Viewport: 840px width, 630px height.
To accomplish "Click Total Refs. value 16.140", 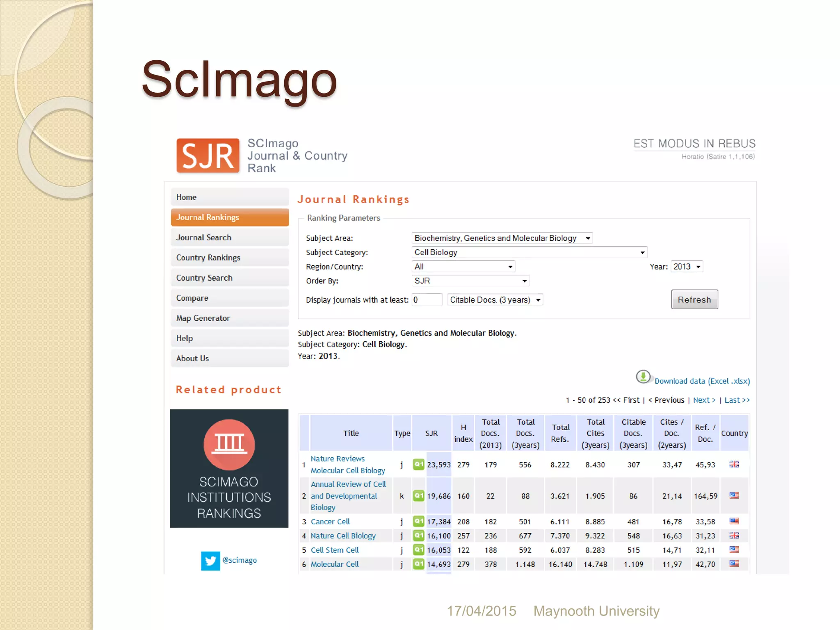I will (x=560, y=564).
